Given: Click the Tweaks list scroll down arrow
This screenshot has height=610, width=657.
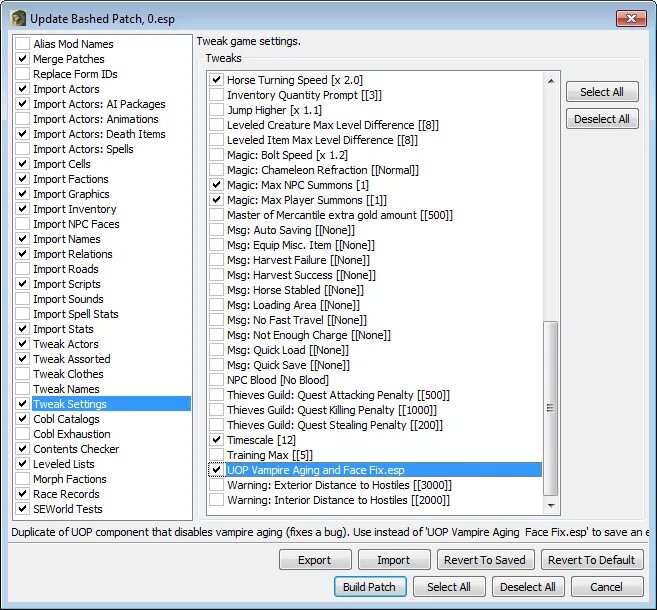Looking at the screenshot, I should [551, 506].
